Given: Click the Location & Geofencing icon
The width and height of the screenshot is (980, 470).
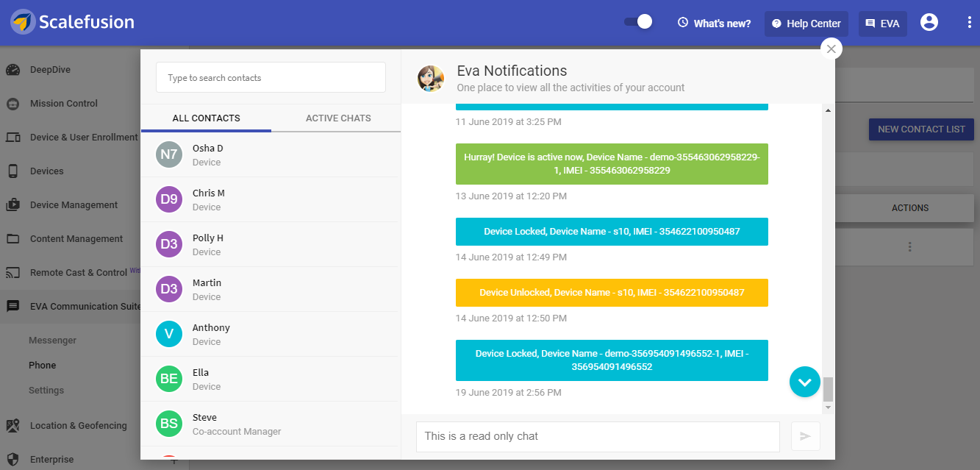Looking at the screenshot, I should point(12,426).
